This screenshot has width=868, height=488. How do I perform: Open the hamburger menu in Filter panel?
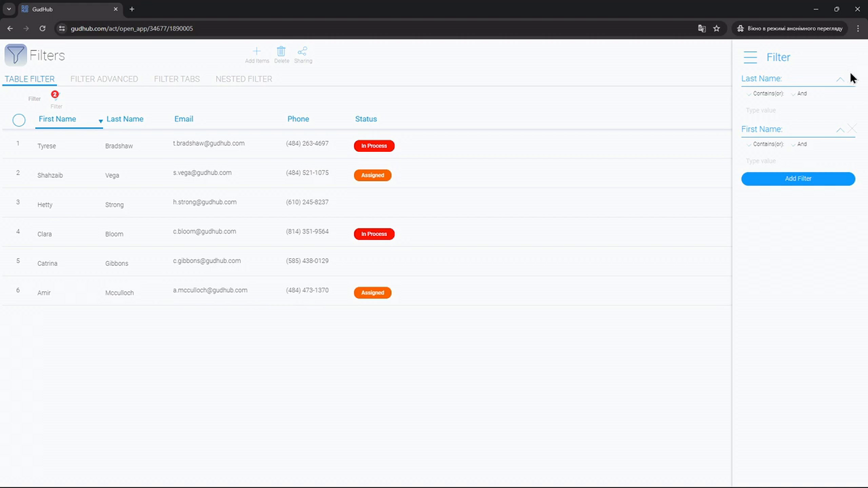tap(750, 57)
